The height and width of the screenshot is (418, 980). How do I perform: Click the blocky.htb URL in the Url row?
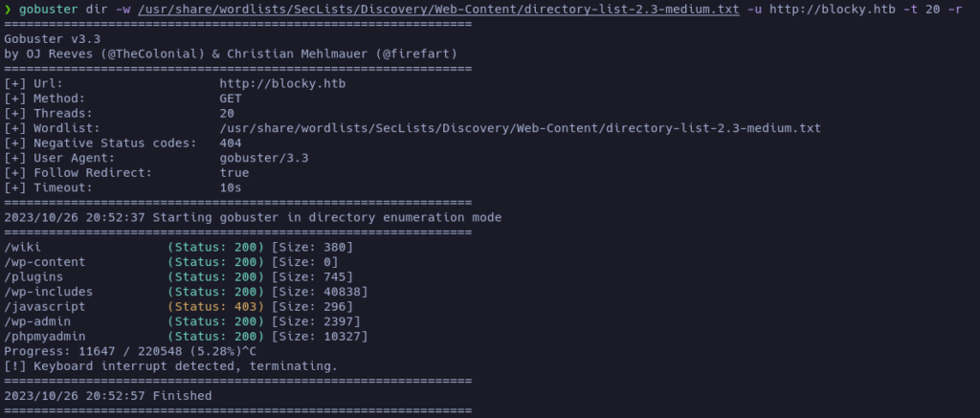click(282, 83)
